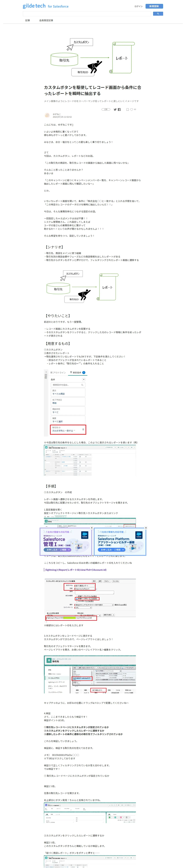Open the 検索条件 tab in the filter screenshot
The width and height of the screenshot is (186, 868).
pyautogui.click(x=78, y=373)
